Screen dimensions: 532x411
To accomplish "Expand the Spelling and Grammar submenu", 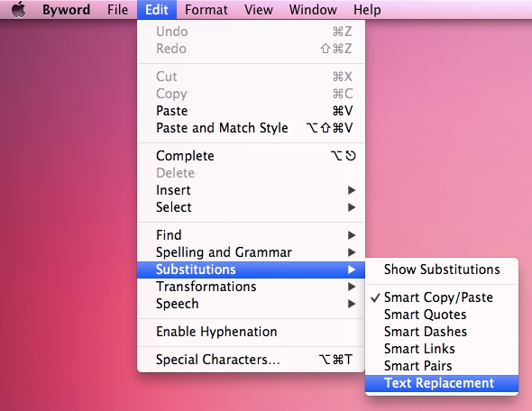I will point(251,252).
